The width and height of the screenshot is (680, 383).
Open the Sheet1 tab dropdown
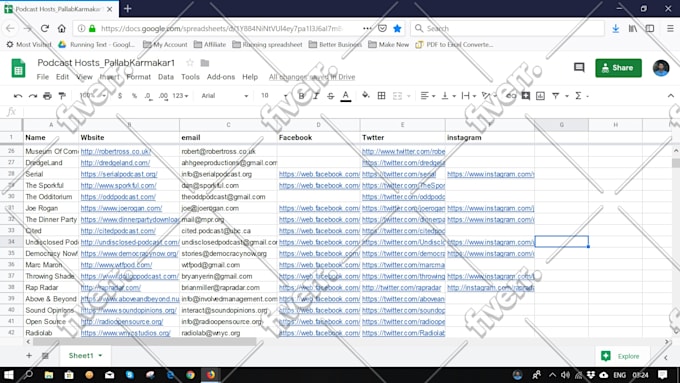click(x=100, y=356)
